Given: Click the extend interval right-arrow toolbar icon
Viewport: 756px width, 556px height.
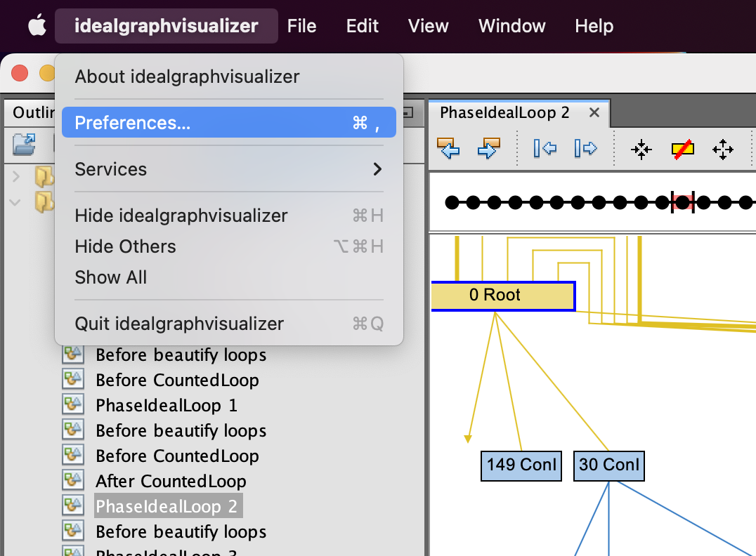Looking at the screenshot, I should (x=585, y=148).
